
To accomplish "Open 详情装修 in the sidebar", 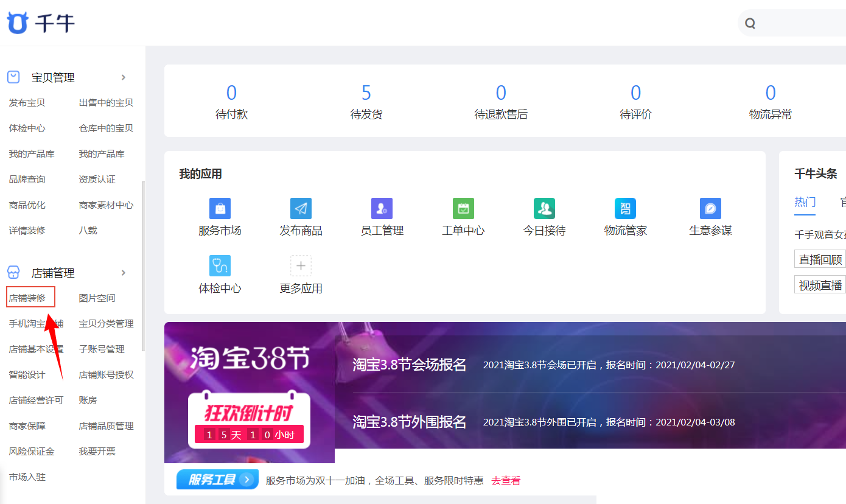I will 27,231.
